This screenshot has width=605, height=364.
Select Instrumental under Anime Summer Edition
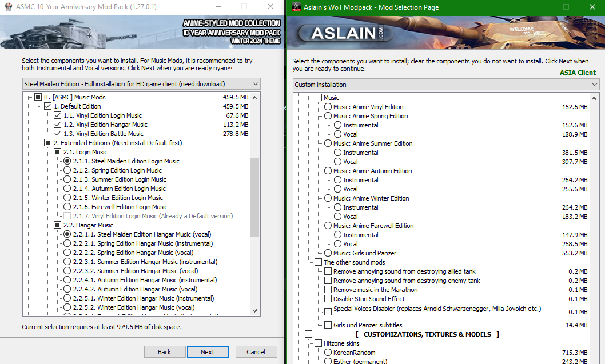click(x=337, y=153)
